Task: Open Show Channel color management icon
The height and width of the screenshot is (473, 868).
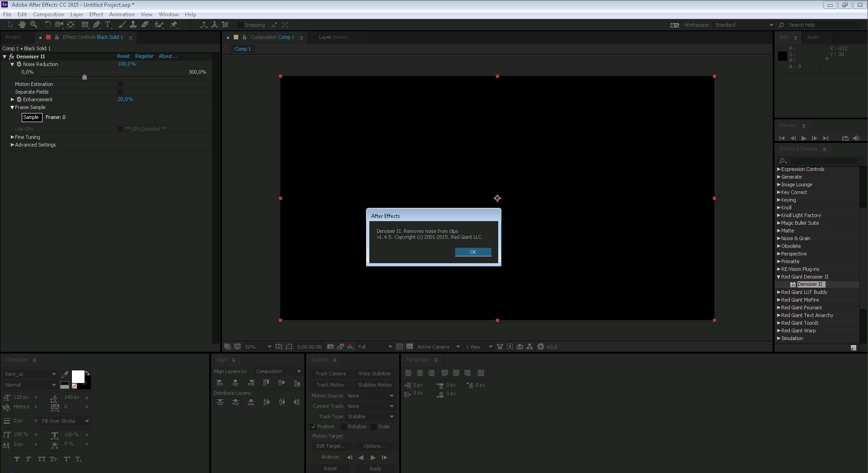Action: tap(350, 347)
